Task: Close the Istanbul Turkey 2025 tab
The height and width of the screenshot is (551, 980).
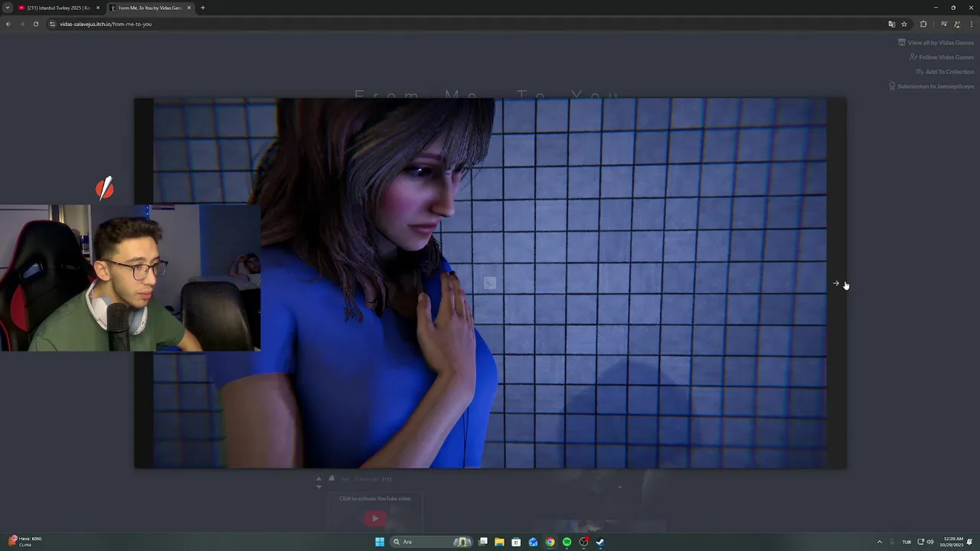Action: [98, 8]
